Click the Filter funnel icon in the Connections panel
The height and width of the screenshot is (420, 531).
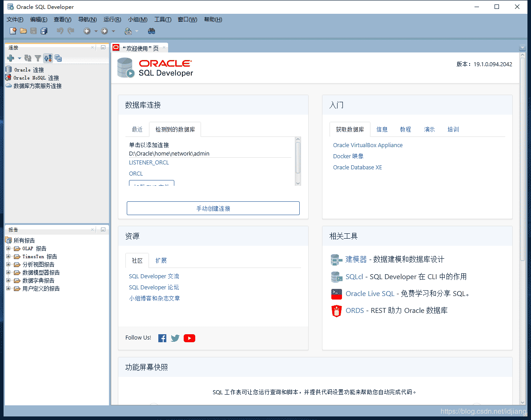click(38, 58)
